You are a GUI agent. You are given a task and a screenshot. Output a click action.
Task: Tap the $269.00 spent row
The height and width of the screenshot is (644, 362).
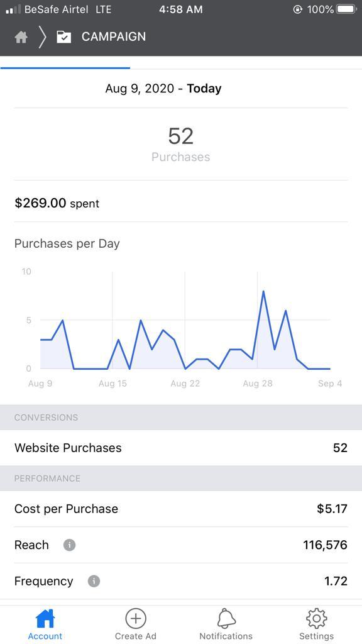[x=181, y=203]
